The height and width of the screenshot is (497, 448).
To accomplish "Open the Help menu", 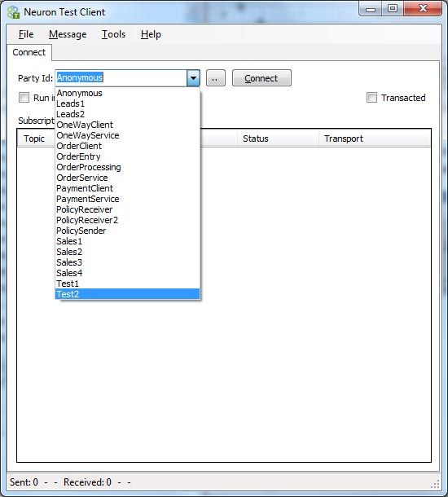I will pyautogui.click(x=151, y=34).
